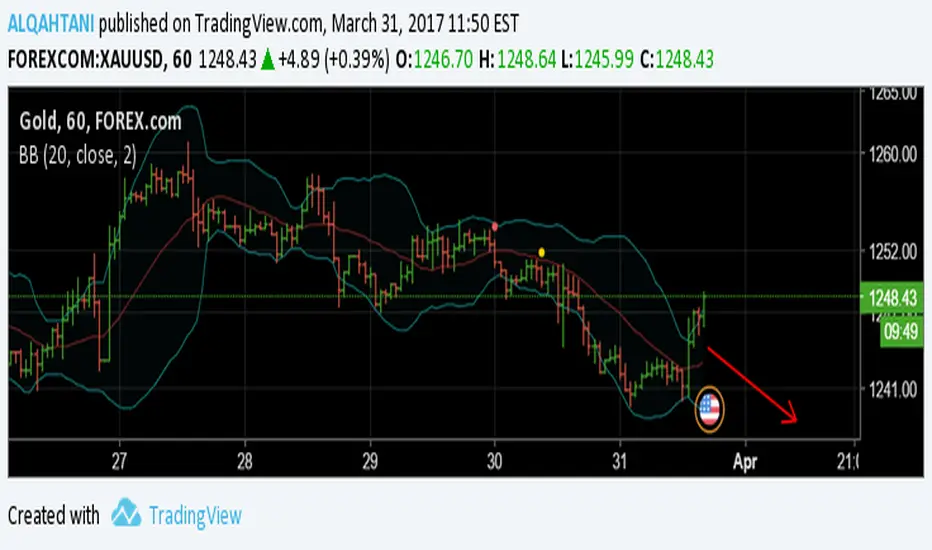
Task: Click the open value O:1246.70
Action: pos(434,59)
